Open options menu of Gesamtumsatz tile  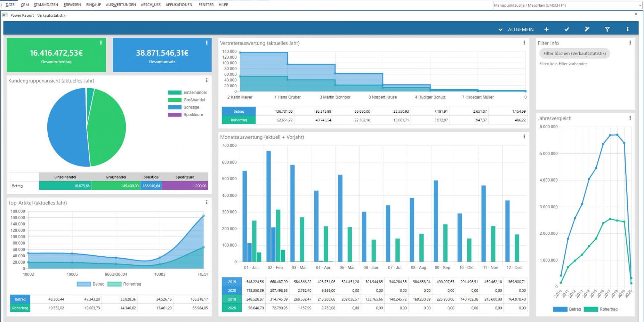[207, 43]
